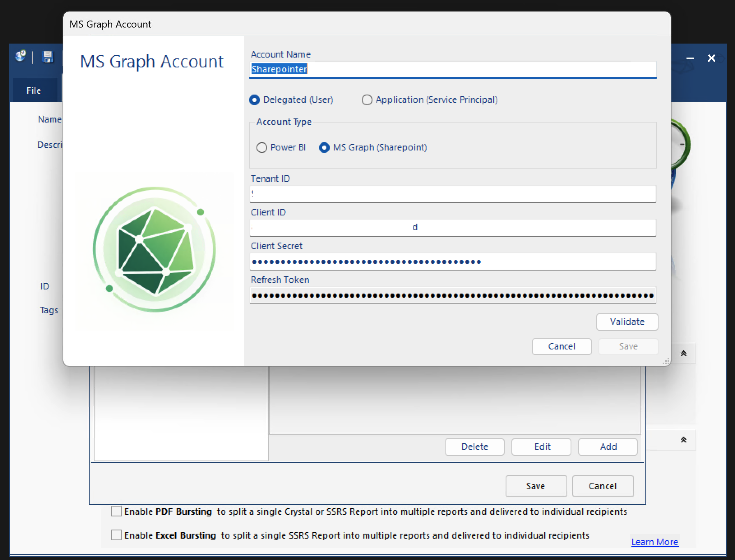The width and height of the screenshot is (735, 560).
Task: Focus the Client Secret field
Action: click(453, 261)
